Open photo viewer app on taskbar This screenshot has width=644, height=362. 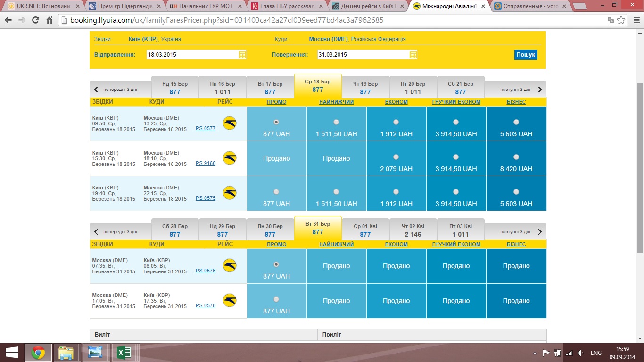(x=95, y=352)
